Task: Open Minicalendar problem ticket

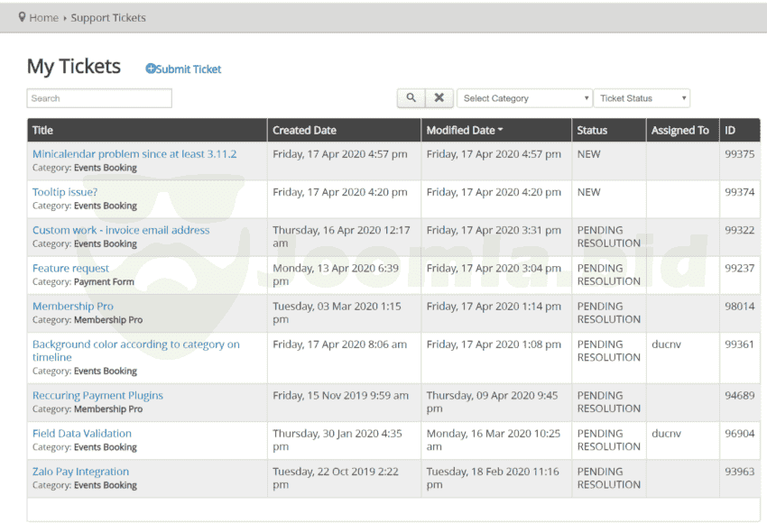Action: tap(134, 154)
